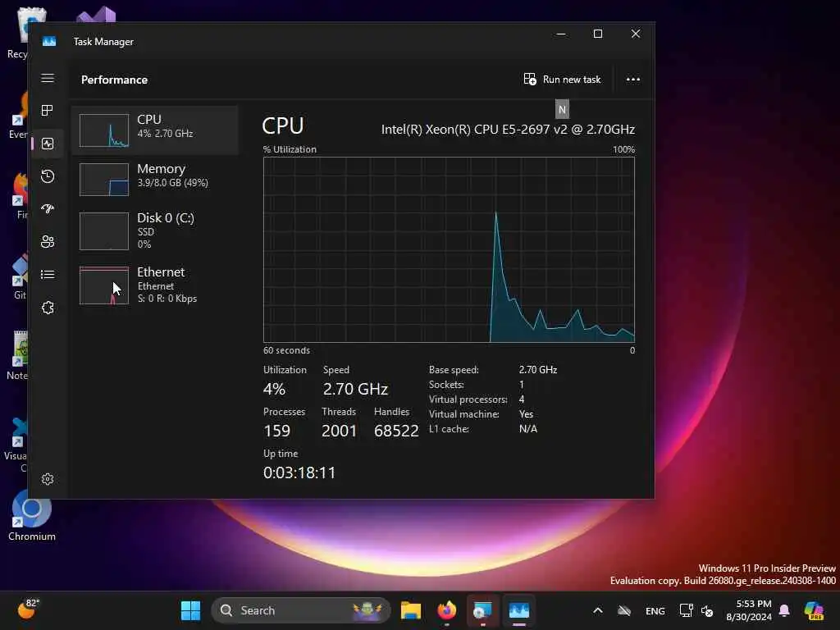Maximize the Task Manager window
840x630 pixels.
(x=598, y=34)
